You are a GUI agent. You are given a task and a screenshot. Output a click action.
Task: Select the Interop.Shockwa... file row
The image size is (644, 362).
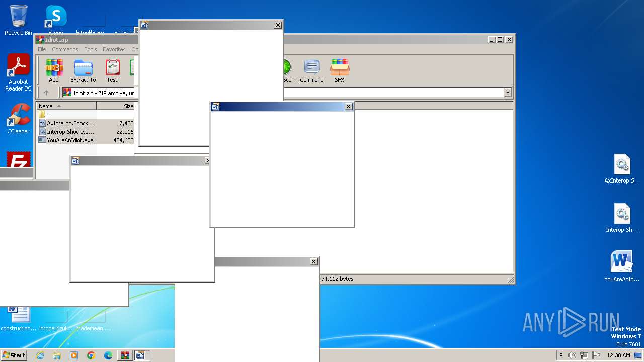[86, 132]
